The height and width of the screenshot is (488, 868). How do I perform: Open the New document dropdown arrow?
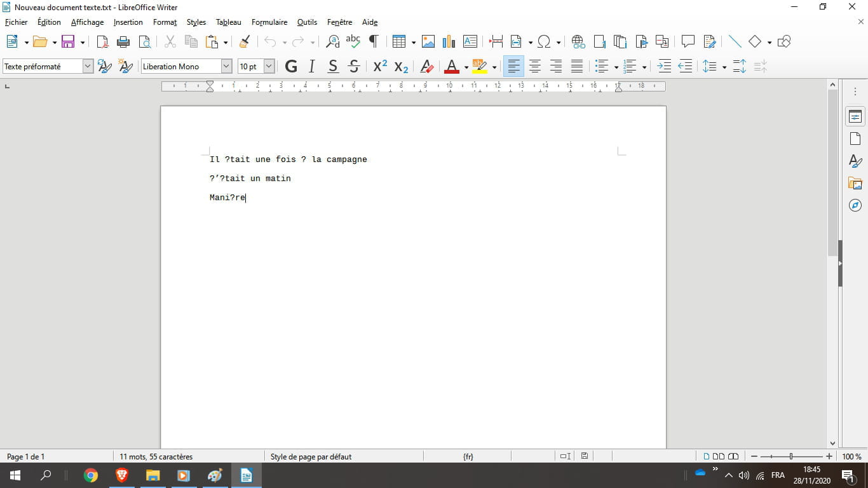pos(26,43)
